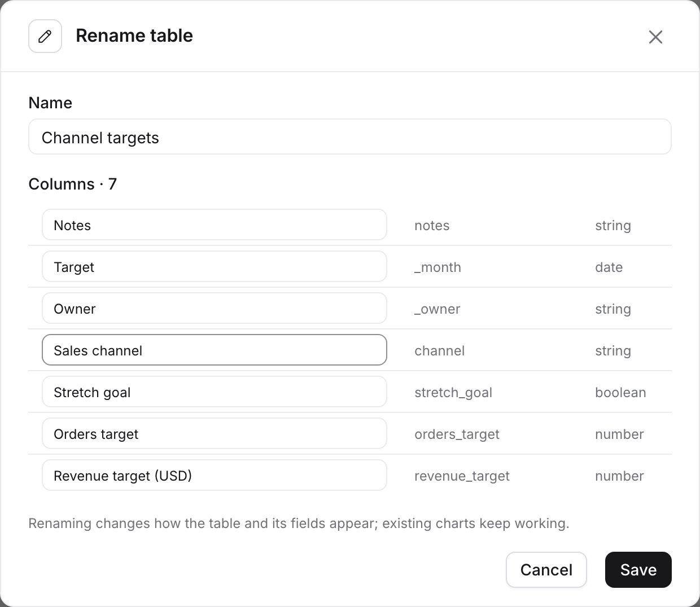Edit the Target column name field
This screenshot has width=700, height=607.
click(215, 266)
